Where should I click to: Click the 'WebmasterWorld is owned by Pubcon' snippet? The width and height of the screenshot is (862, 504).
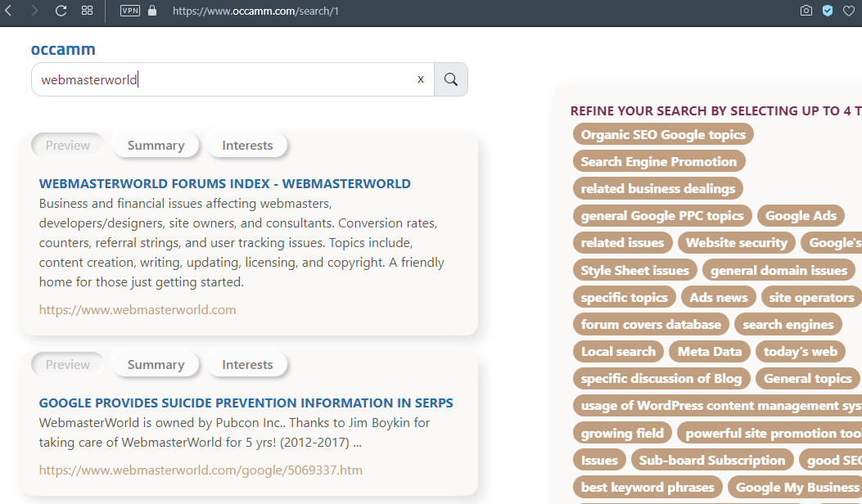235,433
